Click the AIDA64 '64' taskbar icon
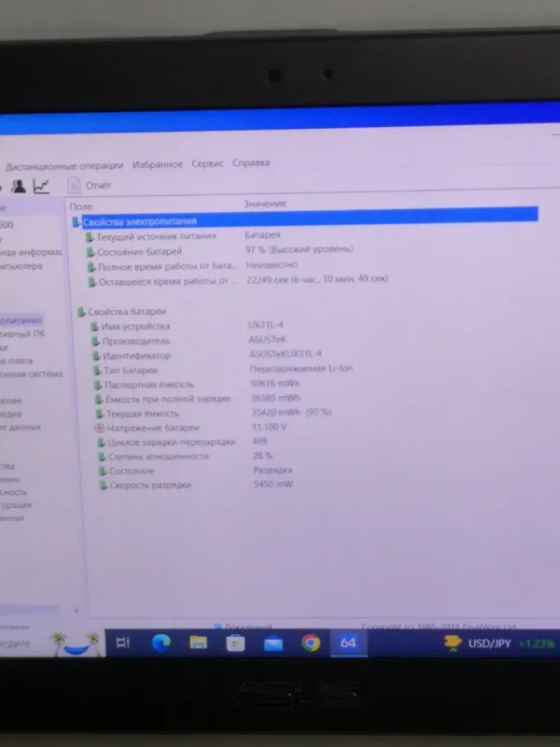The height and width of the screenshot is (747, 560). tap(348, 642)
